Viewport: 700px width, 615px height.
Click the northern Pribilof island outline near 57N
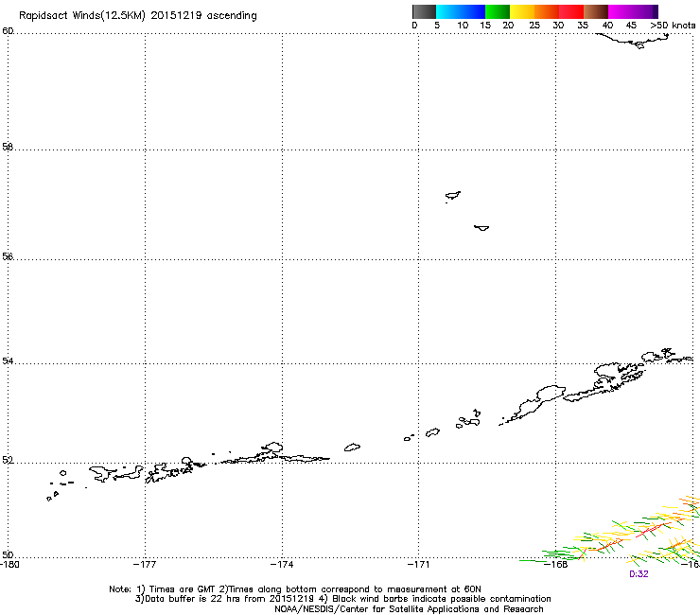(453, 195)
